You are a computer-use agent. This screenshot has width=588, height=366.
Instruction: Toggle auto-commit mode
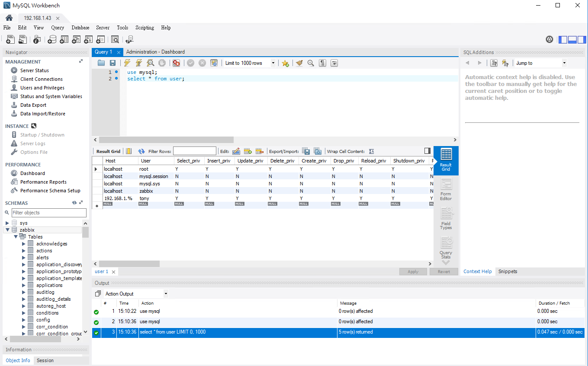coord(214,63)
